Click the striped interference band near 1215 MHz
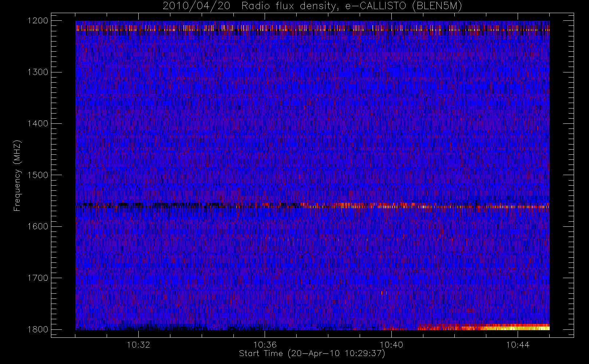 click(x=312, y=28)
